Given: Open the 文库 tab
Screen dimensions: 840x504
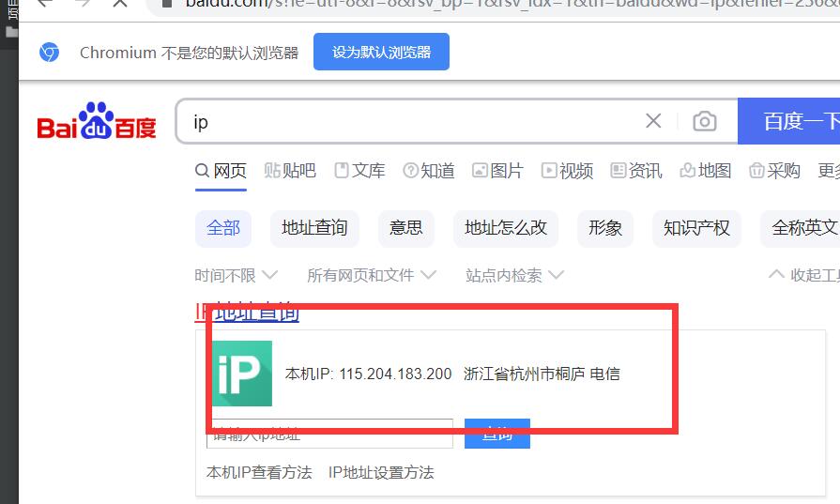Looking at the screenshot, I should tap(359, 171).
